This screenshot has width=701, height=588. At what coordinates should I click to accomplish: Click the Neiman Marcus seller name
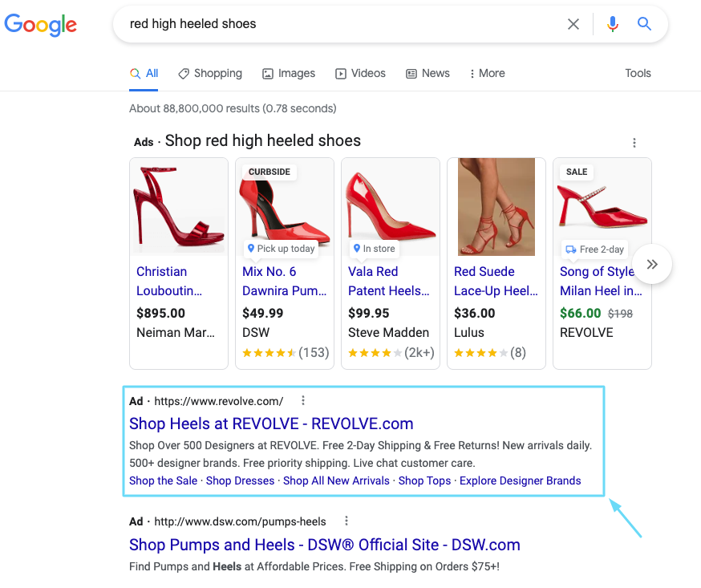tap(176, 333)
